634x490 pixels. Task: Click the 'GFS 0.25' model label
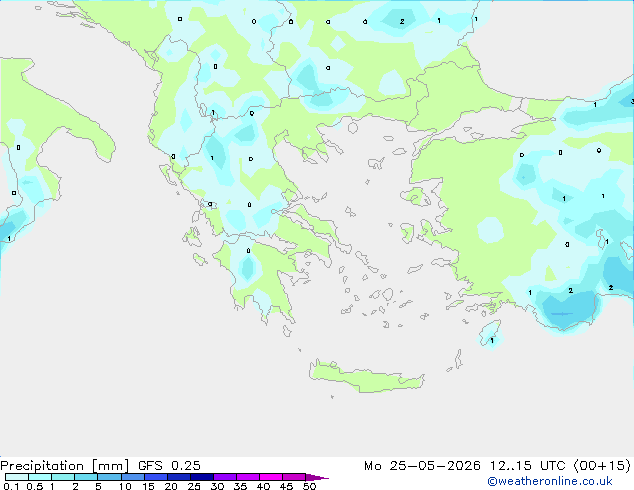pyautogui.click(x=169, y=466)
